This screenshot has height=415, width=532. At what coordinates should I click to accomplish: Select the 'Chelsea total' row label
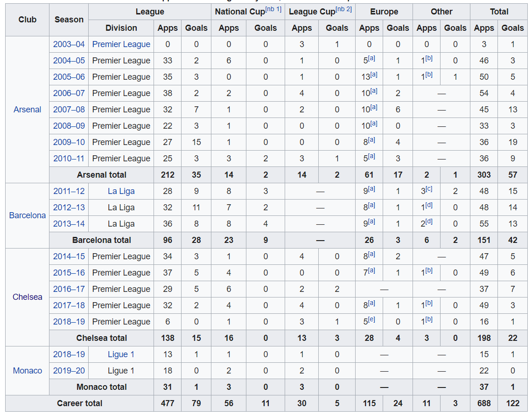(x=101, y=338)
